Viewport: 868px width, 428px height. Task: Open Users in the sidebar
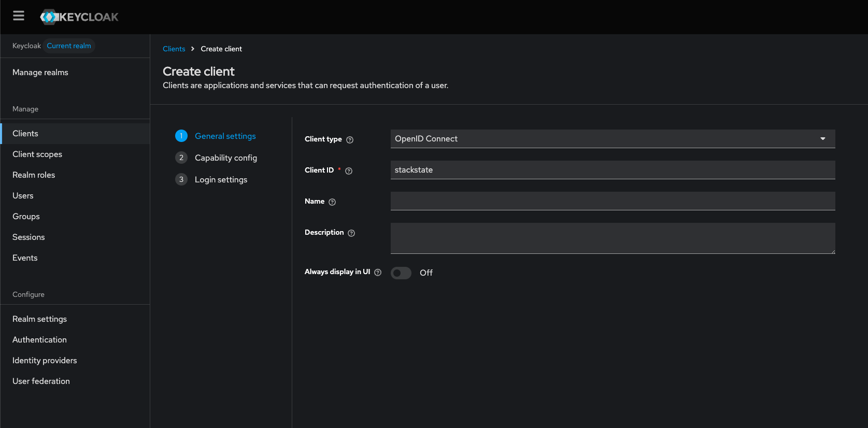coord(75,196)
